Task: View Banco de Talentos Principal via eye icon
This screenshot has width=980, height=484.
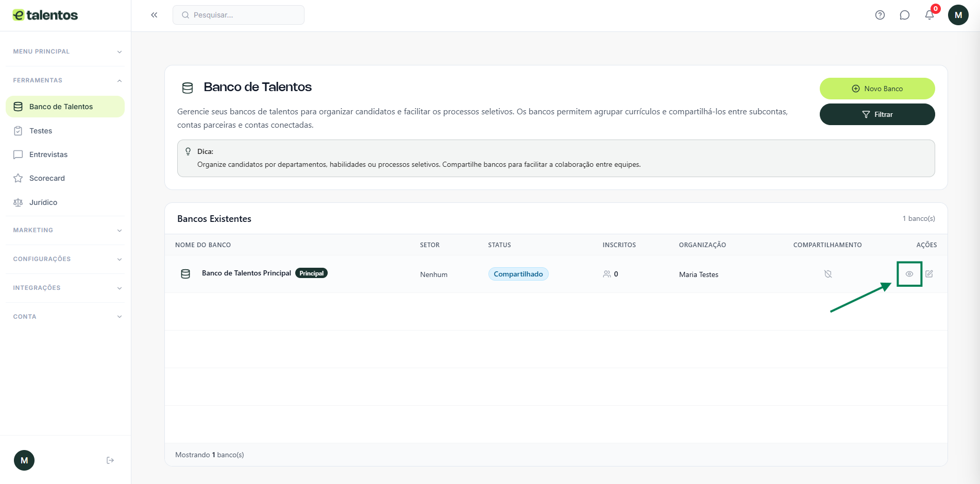Action: click(x=909, y=274)
